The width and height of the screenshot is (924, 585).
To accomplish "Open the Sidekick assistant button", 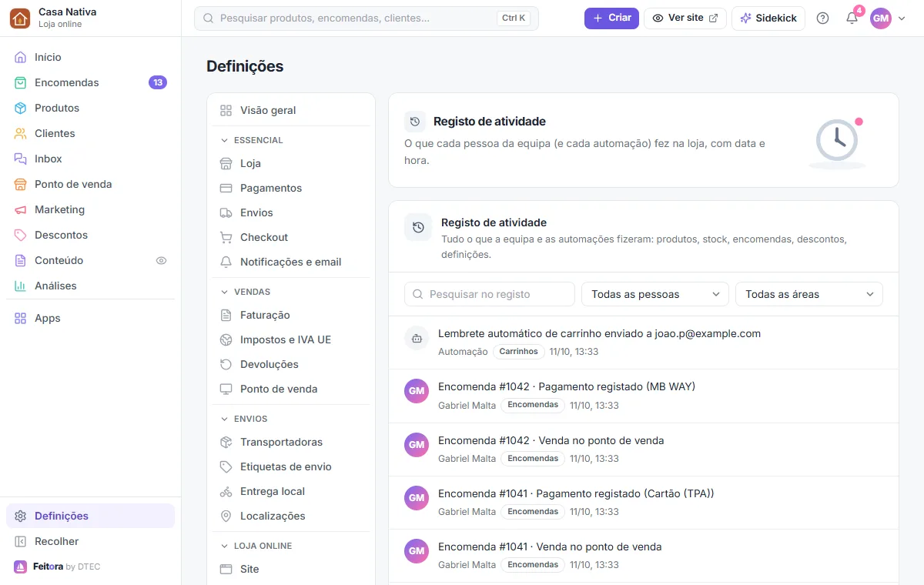I will [768, 18].
